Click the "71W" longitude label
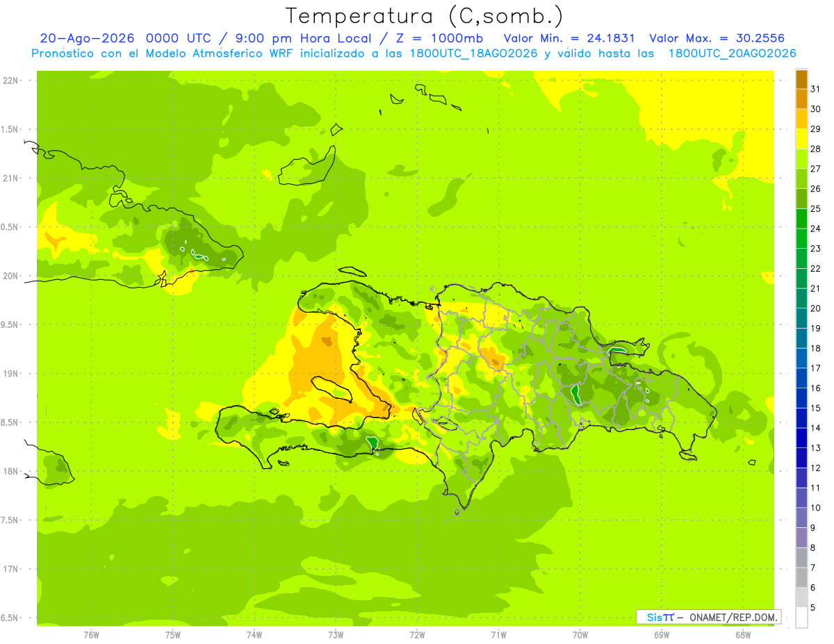 coord(498,634)
